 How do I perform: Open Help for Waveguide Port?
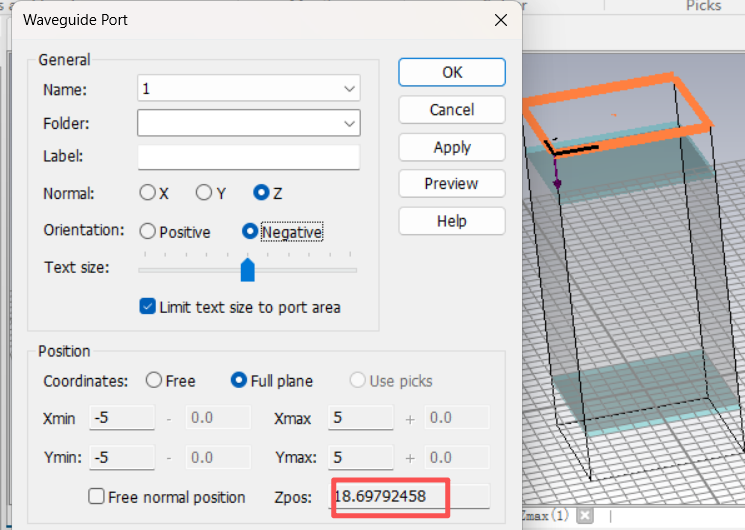[x=452, y=221]
